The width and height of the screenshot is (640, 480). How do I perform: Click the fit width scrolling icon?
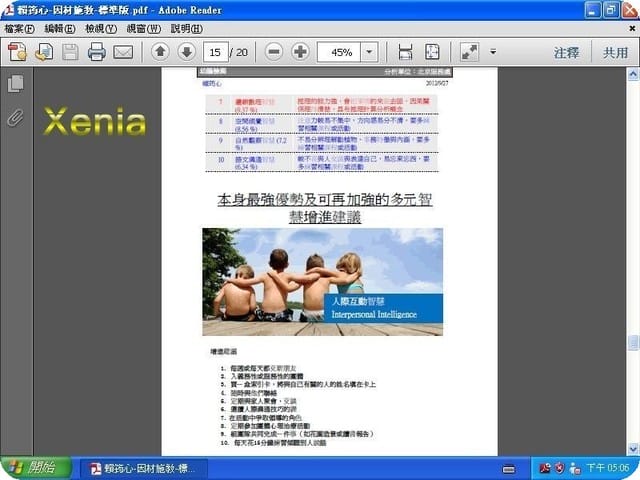(x=405, y=52)
